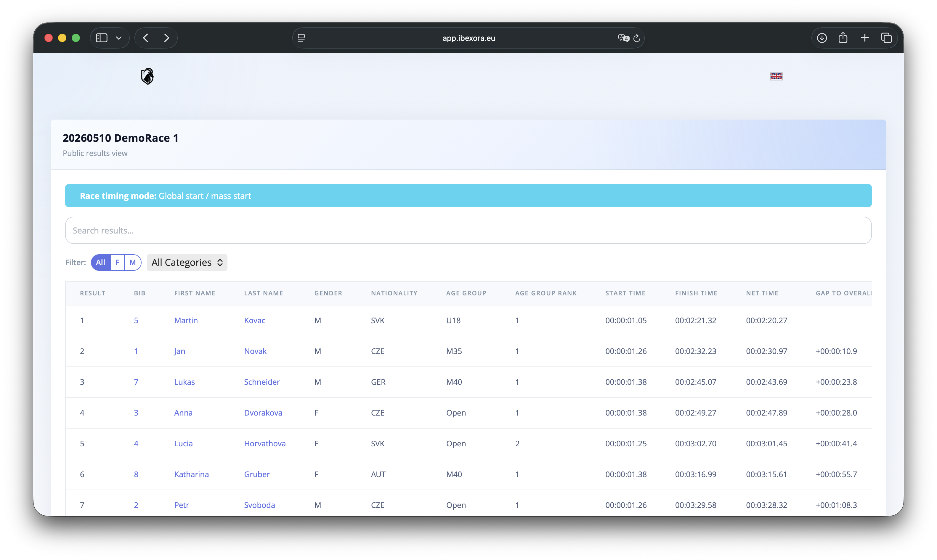Viewport: 937px width, 560px height.
Task: Sort by the Finish Time column header
Action: [696, 293]
